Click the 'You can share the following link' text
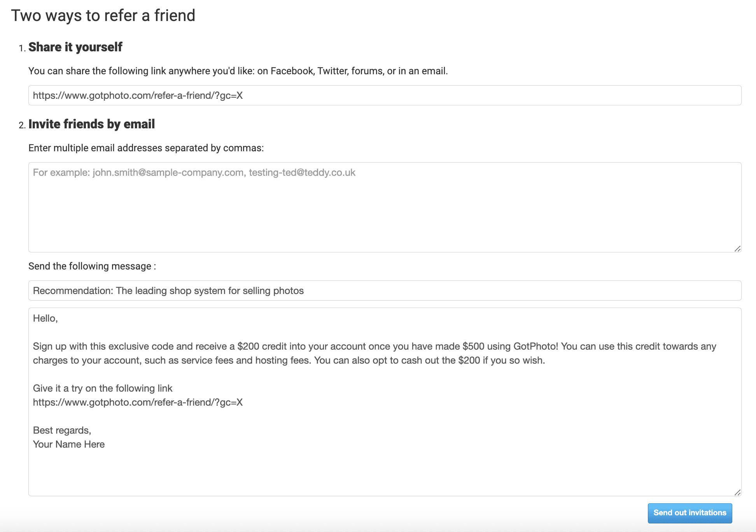 coord(238,71)
